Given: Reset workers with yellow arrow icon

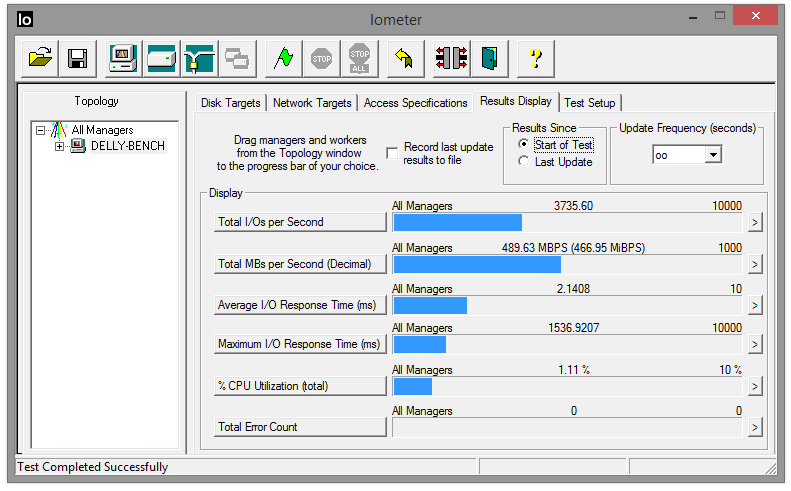Looking at the screenshot, I should click(x=405, y=59).
